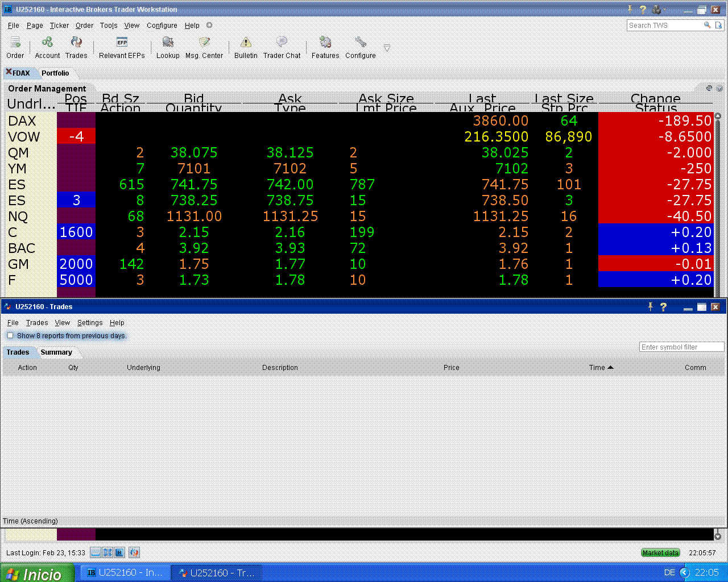
Task: Click the users icon in main title bar
Action: 657,9
